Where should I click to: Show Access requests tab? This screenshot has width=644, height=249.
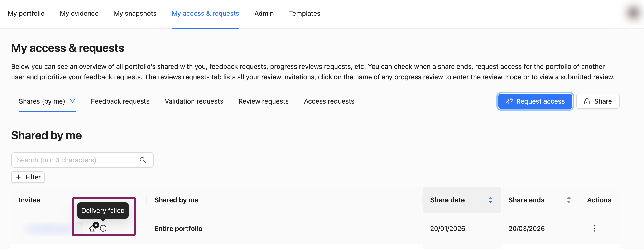click(329, 101)
